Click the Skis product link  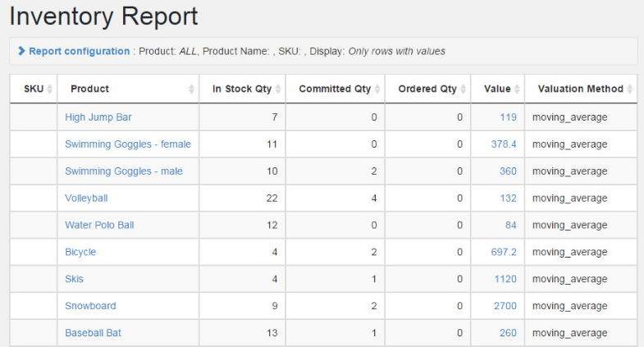pyautogui.click(x=74, y=279)
